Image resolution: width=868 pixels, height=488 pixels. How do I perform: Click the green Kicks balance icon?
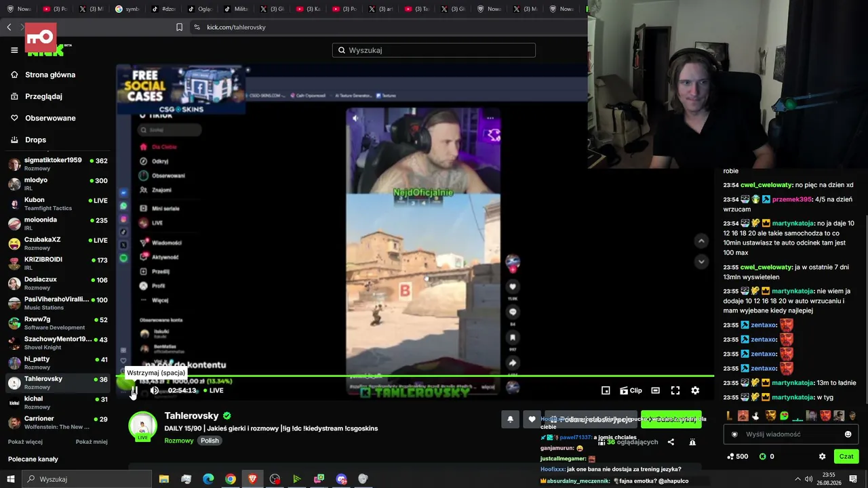(x=762, y=456)
